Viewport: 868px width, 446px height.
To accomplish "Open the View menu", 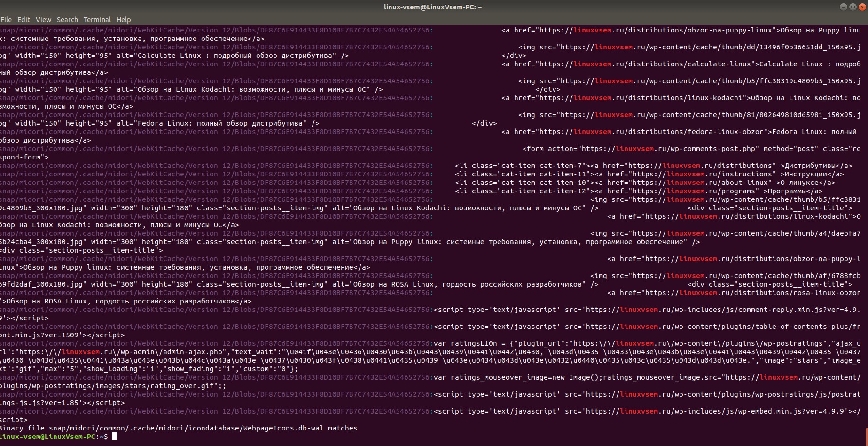I will click(43, 20).
